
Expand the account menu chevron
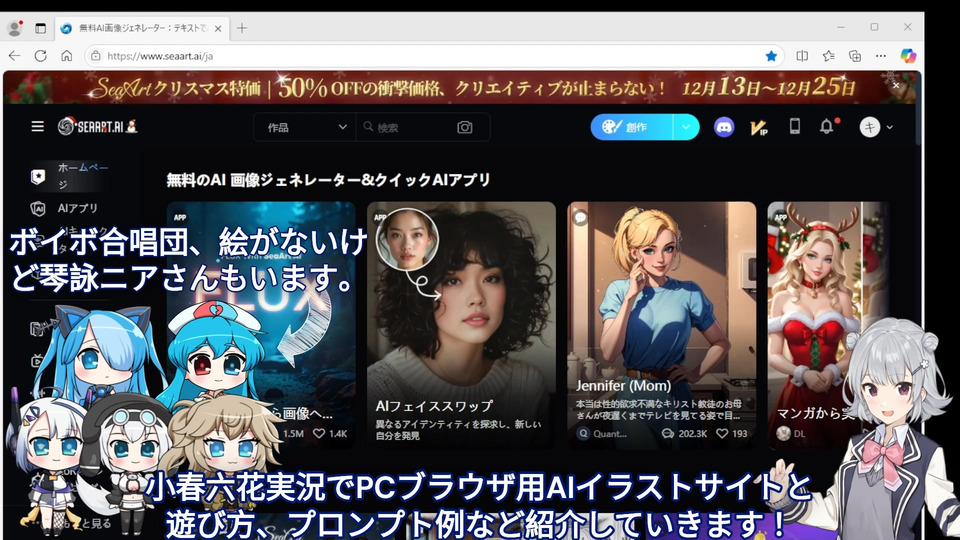(890, 127)
